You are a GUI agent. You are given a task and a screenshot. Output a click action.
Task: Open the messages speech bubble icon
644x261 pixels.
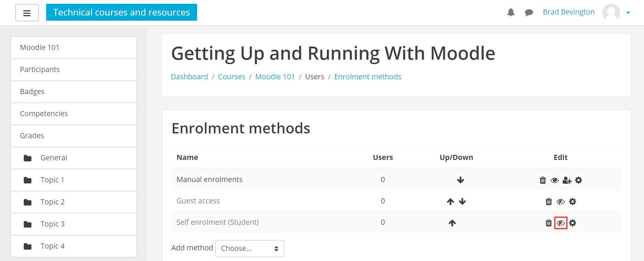[529, 13]
